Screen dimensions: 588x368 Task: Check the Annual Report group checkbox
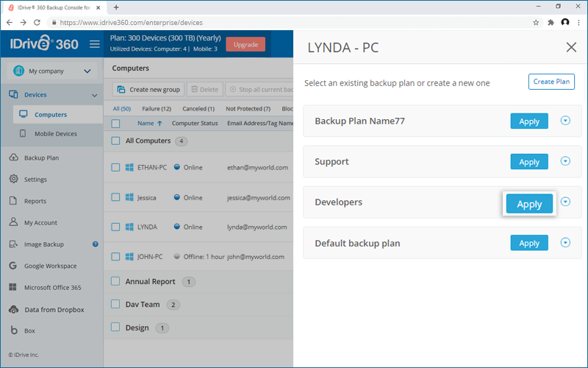click(x=115, y=281)
